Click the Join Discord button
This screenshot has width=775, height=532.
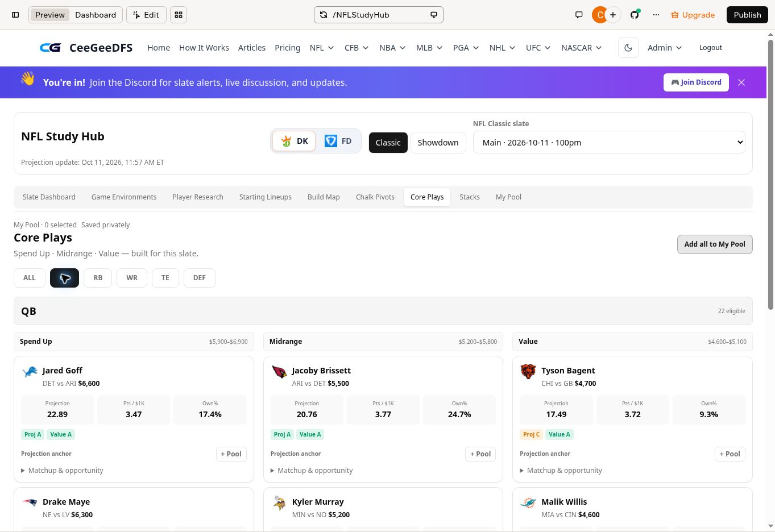[x=696, y=82]
